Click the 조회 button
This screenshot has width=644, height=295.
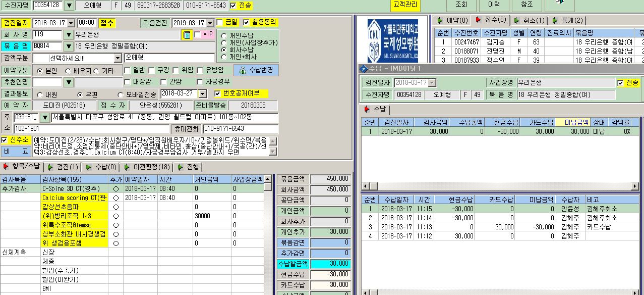point(461,5)
